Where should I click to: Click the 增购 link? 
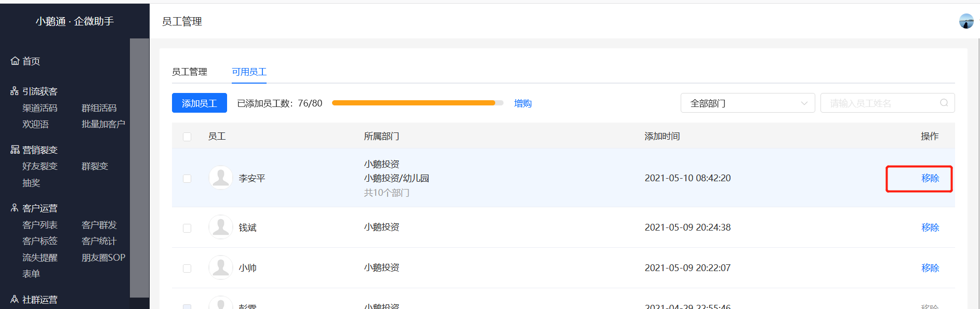(x=523, y=103)
